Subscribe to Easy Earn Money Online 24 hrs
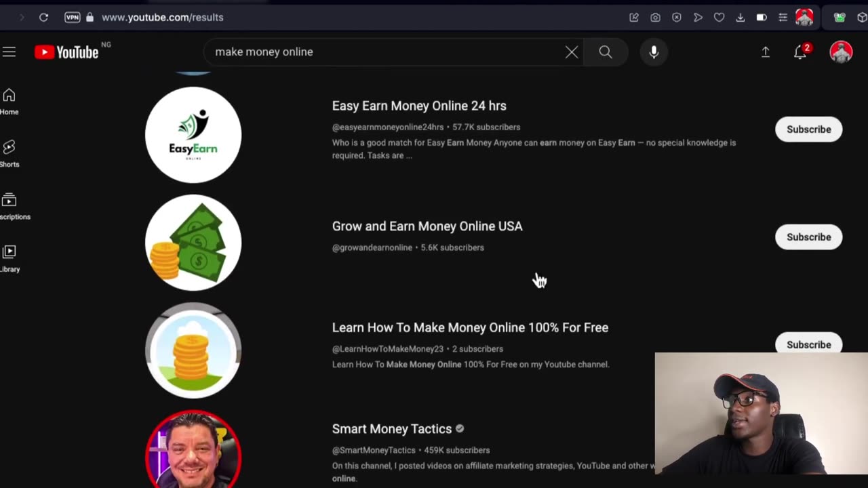Screen dimensions: 868x488 click(x=808, y=129)
